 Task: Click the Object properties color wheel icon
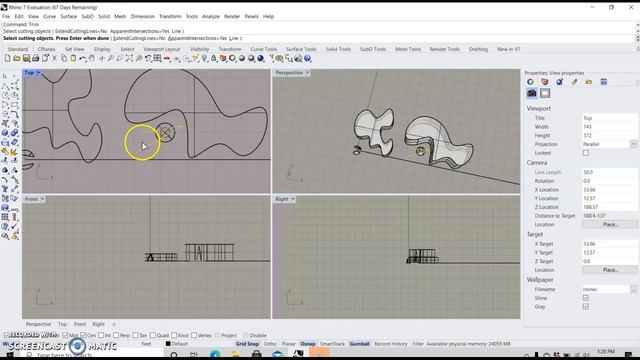(x=530, y=82)
